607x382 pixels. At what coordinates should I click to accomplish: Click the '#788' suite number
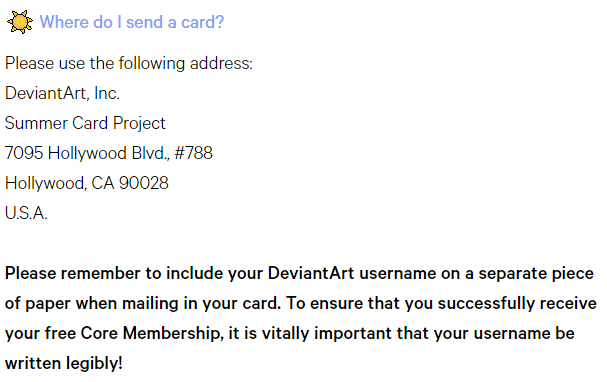click(x=194, y=153)
